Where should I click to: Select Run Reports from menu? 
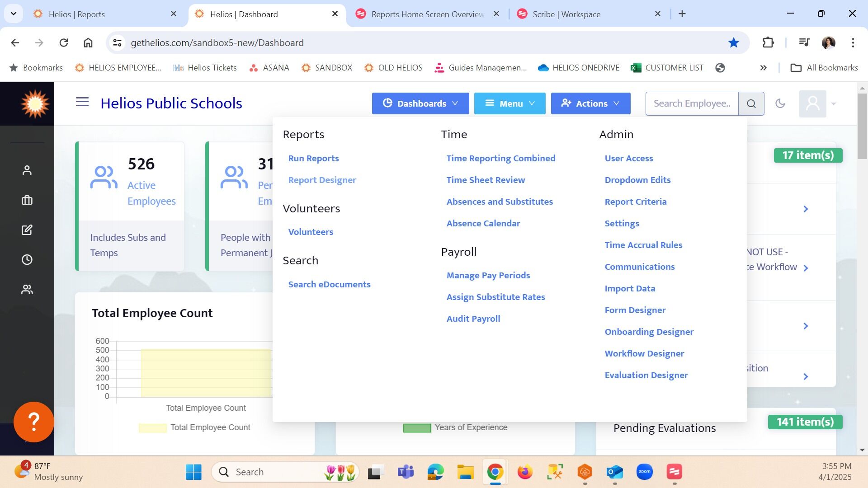pyautogui.click(x=313, y=158)
